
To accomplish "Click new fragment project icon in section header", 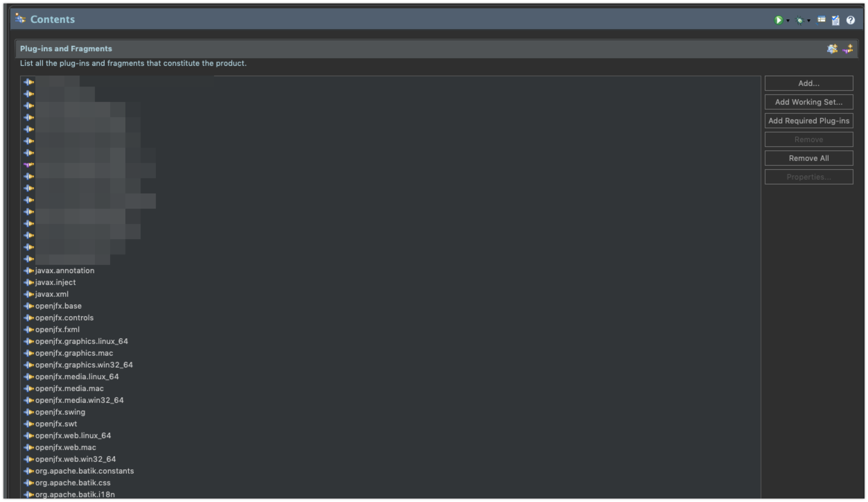I will pyautogui.click(x=848, y=49).
